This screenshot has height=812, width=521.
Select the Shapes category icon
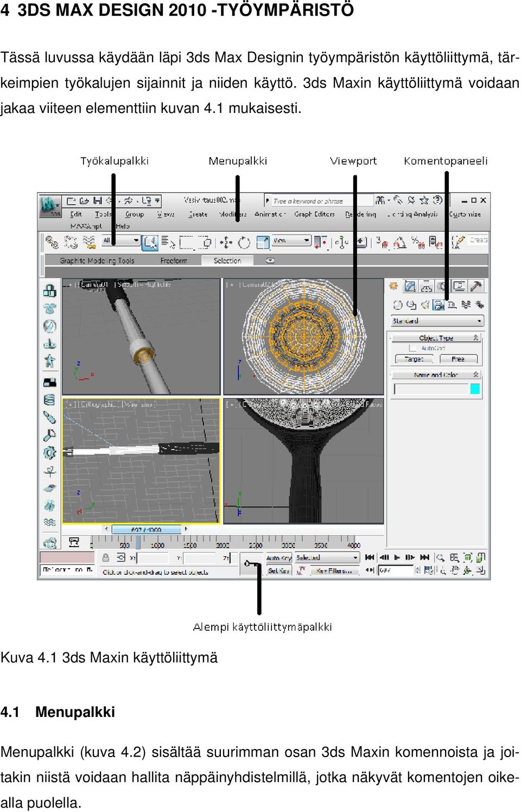pyautogui.click(x=411, y=305)
